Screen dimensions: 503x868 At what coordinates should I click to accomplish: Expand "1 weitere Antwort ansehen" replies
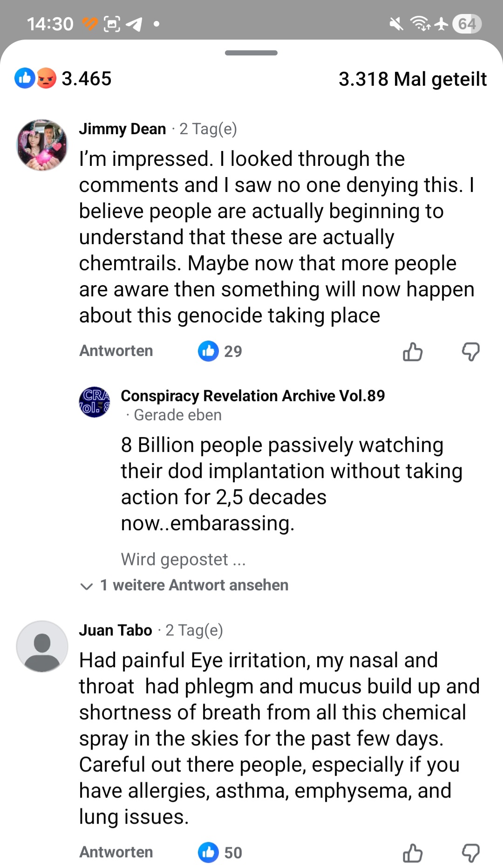tap(194, 585)
